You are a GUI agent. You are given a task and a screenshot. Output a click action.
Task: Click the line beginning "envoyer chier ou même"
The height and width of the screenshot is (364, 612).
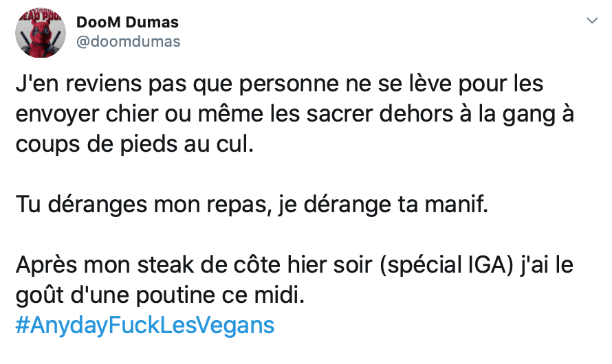[x=295, y=114]
